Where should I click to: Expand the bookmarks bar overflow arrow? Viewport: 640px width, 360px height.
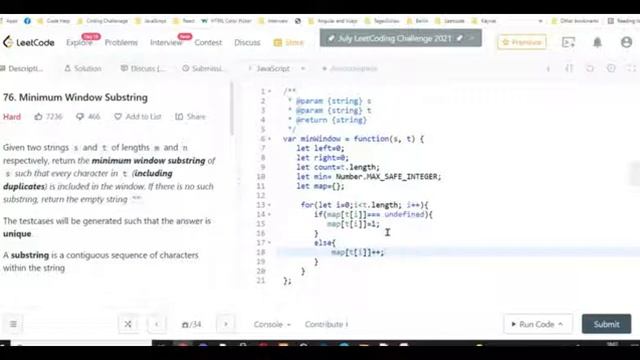(x=540, y=21)
